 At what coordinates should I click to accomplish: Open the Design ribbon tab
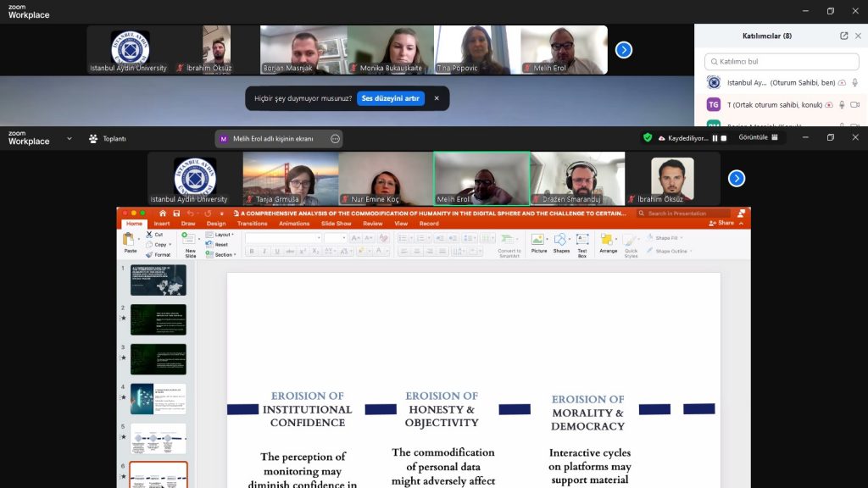[x=216, y=224]
